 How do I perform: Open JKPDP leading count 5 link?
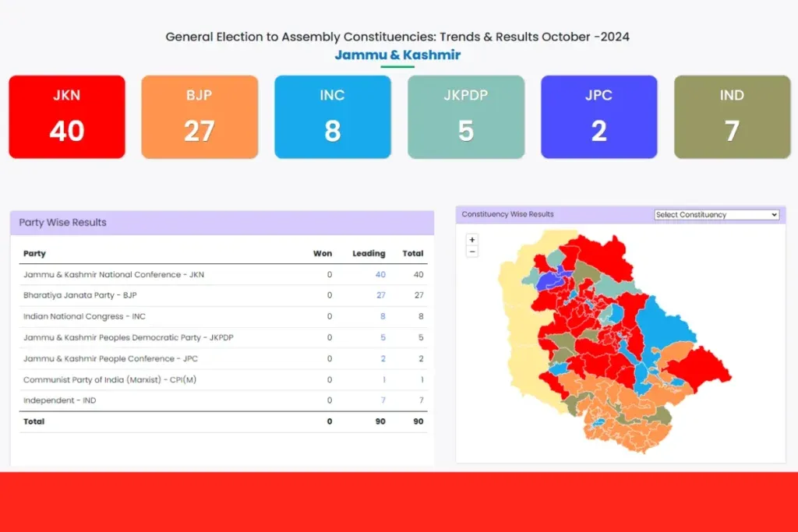pos(383,337)
